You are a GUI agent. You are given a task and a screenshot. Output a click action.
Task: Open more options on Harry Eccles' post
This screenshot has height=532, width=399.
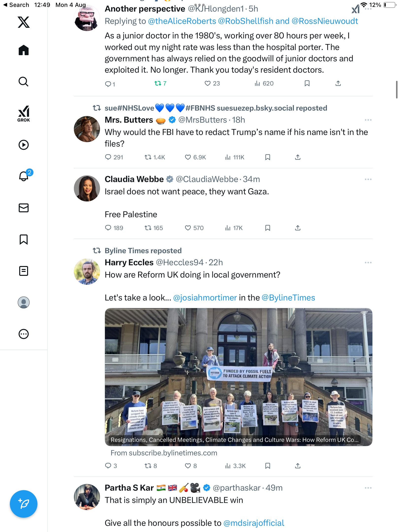click(x=368, y=263)
